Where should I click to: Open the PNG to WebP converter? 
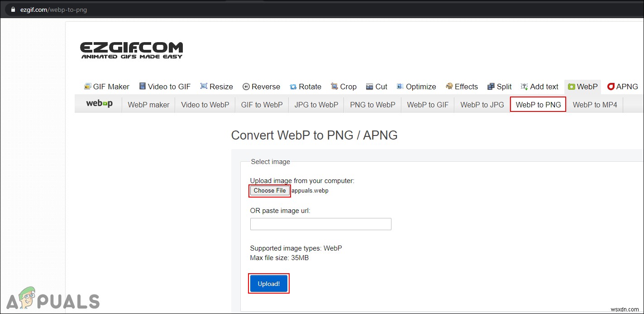pyautogui.click(x=372, y=104)
